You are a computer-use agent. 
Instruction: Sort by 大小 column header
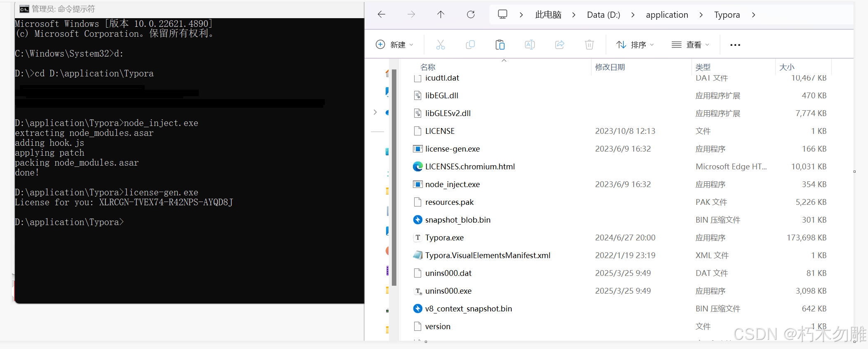pos(787,67)
